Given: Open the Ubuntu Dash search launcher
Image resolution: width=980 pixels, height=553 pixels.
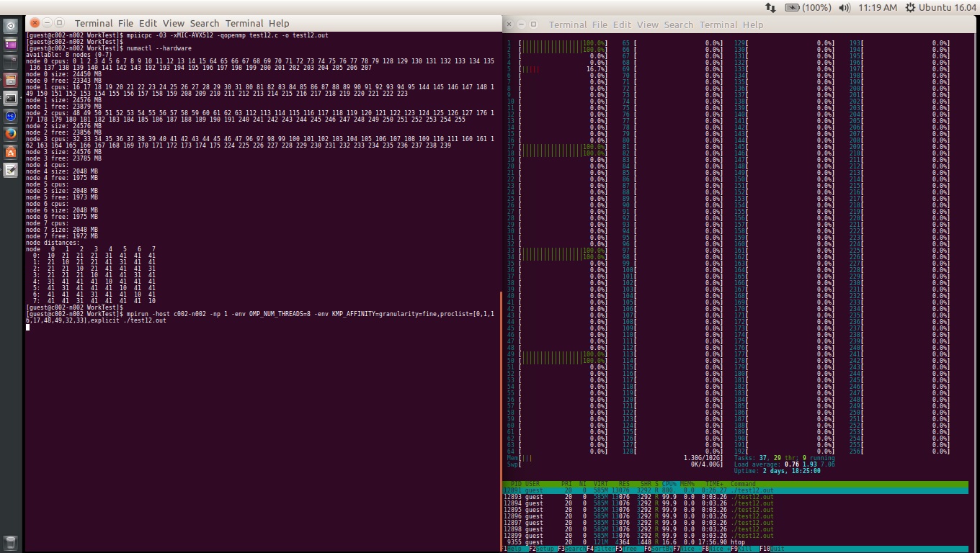Looking at the screenshot, I should (x=11, y=26).
